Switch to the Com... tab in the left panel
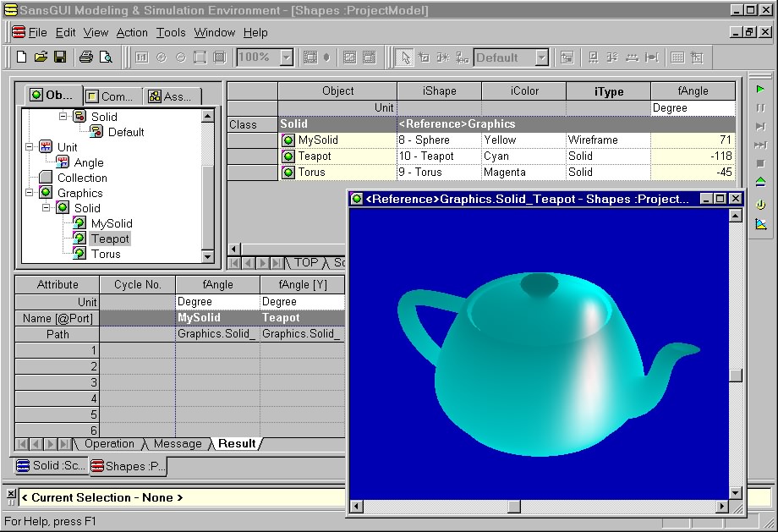Screen dimensions: 778x532 [x=110, y=96]
